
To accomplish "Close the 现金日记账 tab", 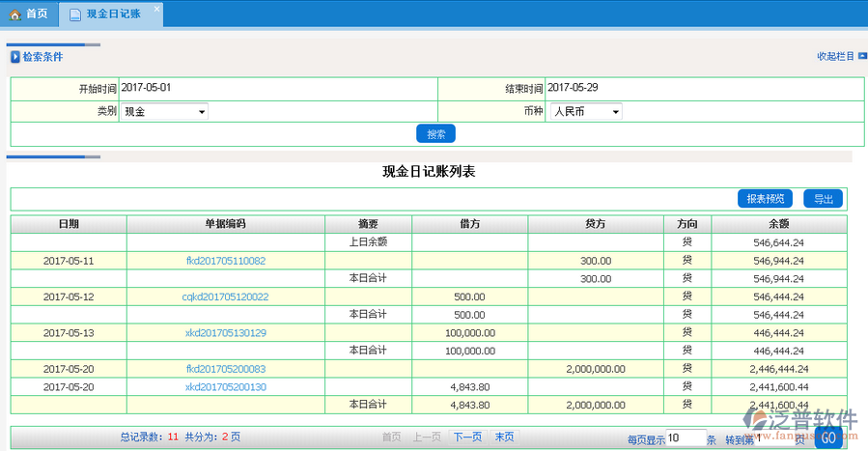I will click(x=157, y=9).
